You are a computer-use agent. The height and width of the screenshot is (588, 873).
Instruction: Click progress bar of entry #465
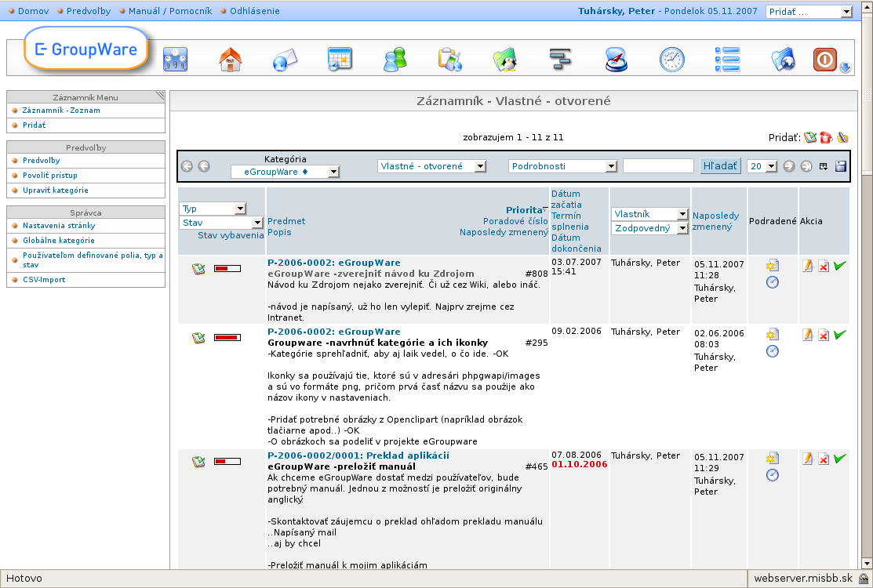pos(227,461)
